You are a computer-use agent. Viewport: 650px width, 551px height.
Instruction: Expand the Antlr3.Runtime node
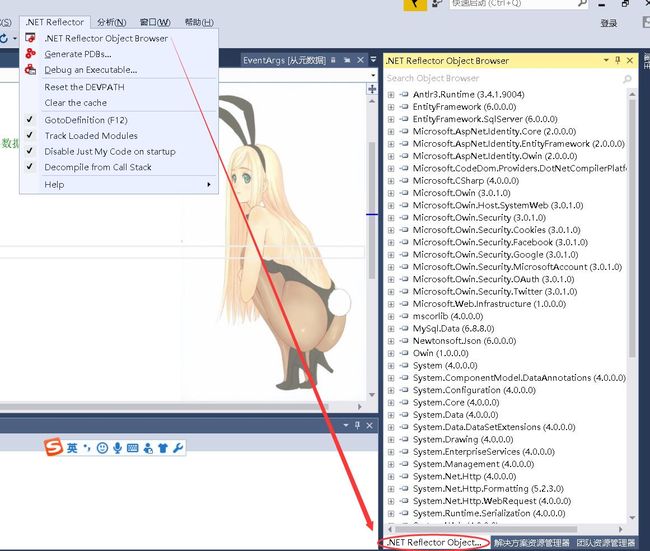coord(390,95)
